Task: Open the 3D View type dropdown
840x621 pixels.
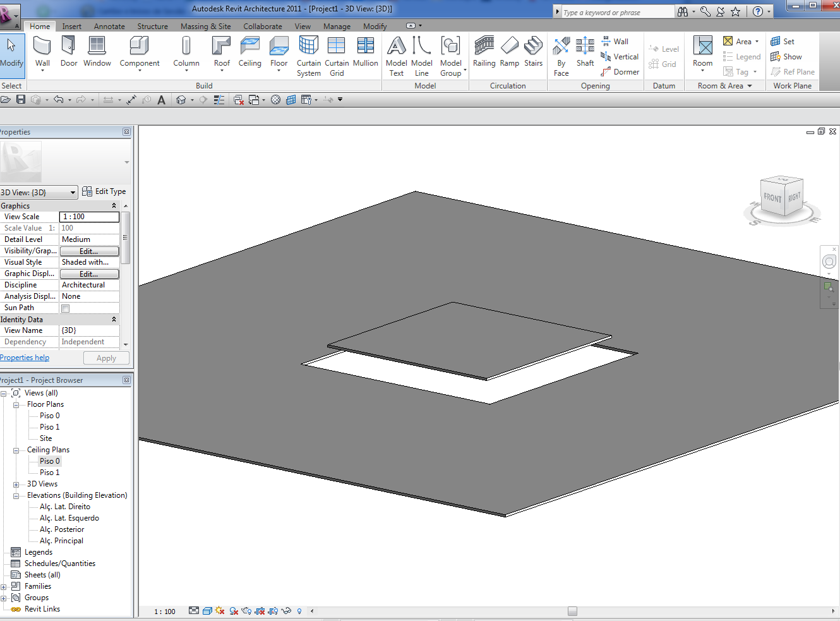Action: click(73, 193)
